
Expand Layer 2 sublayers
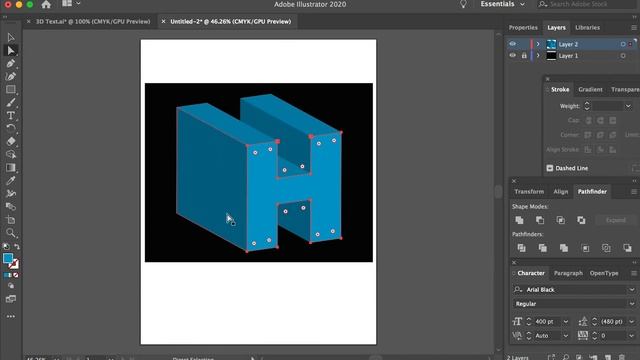(x=538, y=44)
